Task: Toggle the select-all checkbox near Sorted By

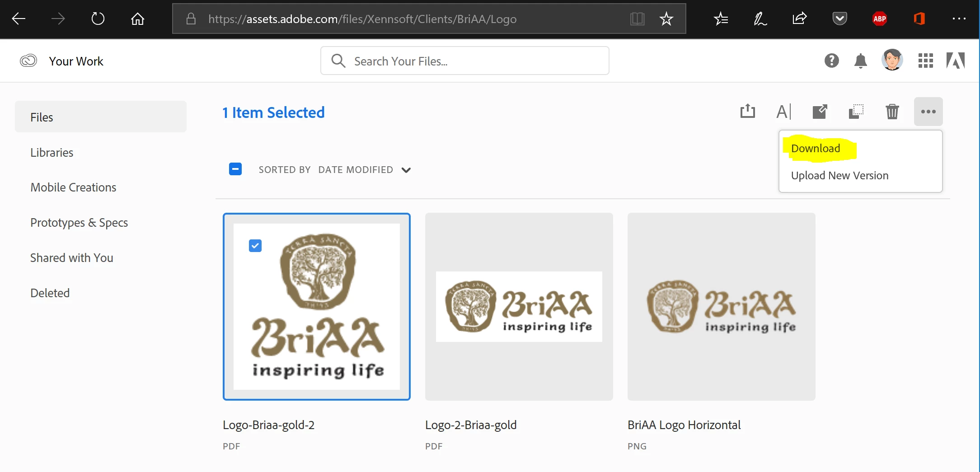Action: click(x=235, y=169)
